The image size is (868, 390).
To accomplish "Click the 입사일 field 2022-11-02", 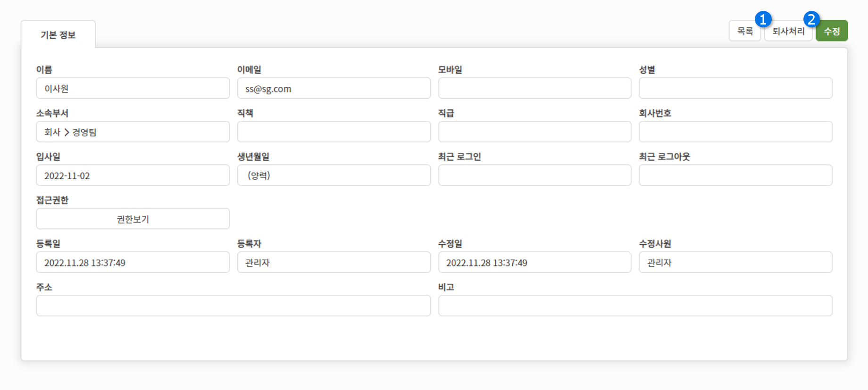I will click(133, 175).
